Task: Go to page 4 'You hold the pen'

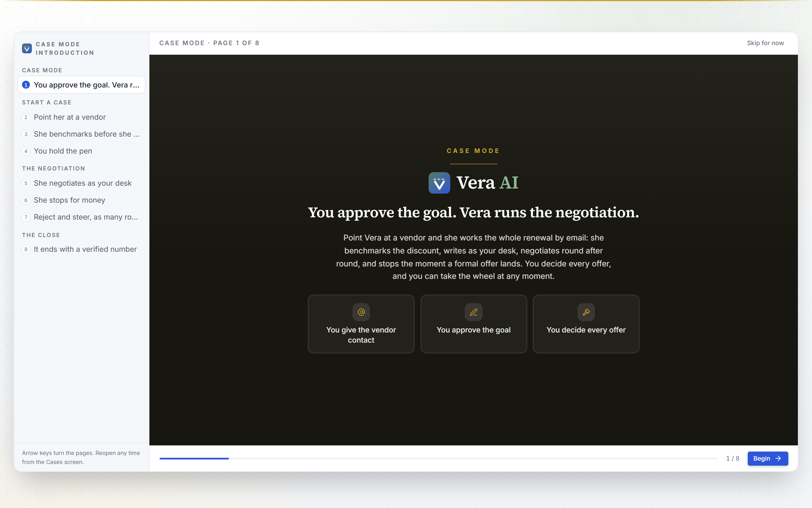Action: 81,151
